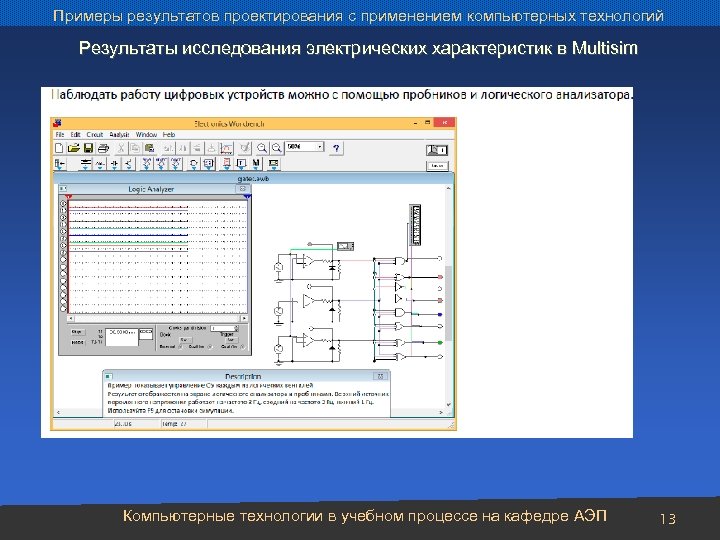Click the Save floppy disk icon

click(x=88, y=148)
